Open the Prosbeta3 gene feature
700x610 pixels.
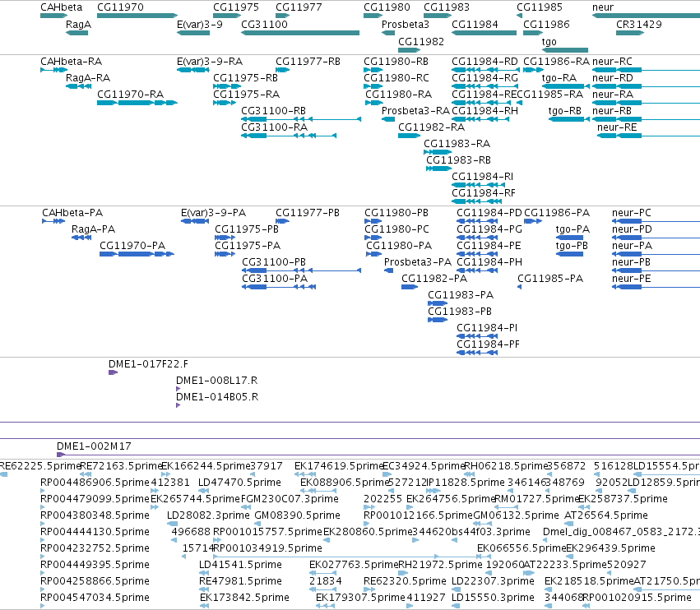pos(388,33)
